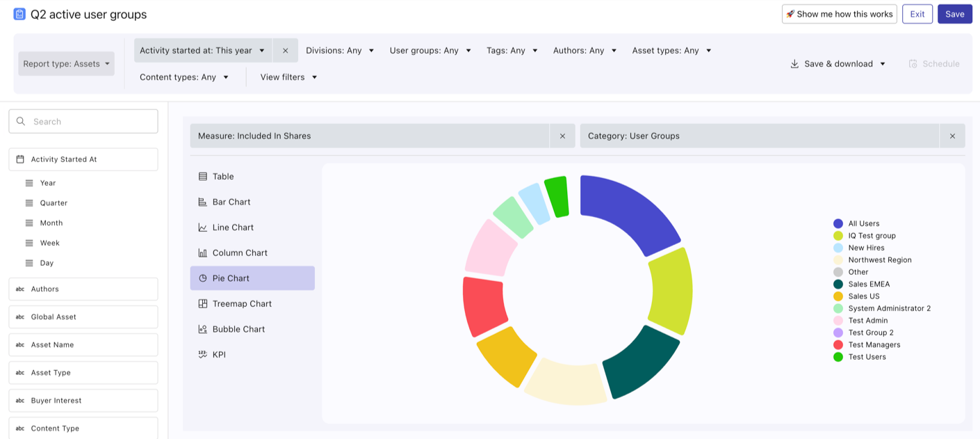Pick the Treemap Chart icon
This screenshot has width=980, height=439.
click(x=203, y=304)
